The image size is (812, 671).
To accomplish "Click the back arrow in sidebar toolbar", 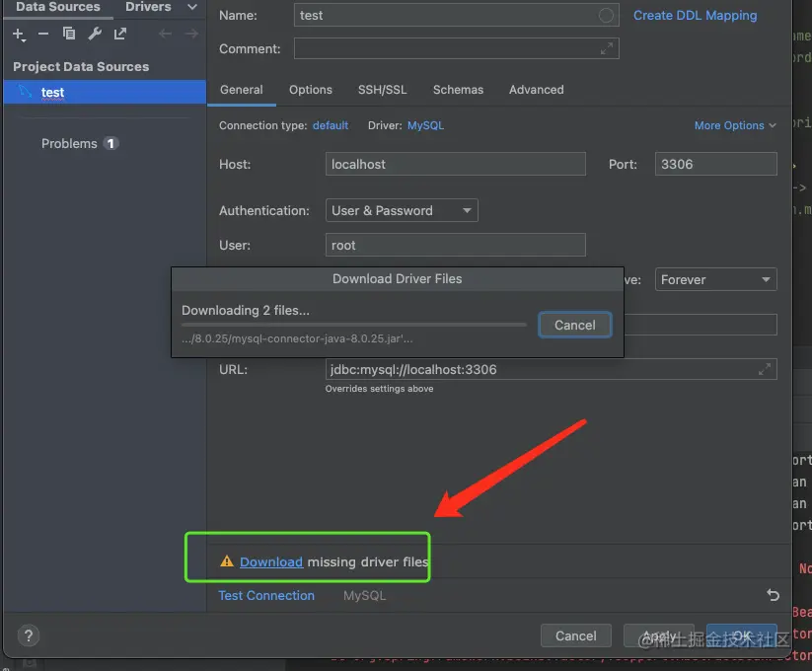I will 165,34.
